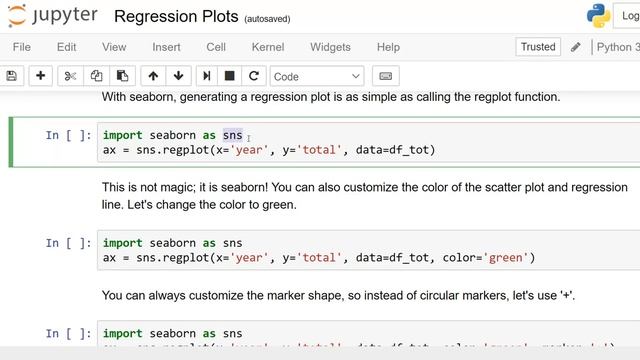640x360 pixels.
Task: Click the Python logo icon
Action: pyautogui.click(x=598, y=16)
